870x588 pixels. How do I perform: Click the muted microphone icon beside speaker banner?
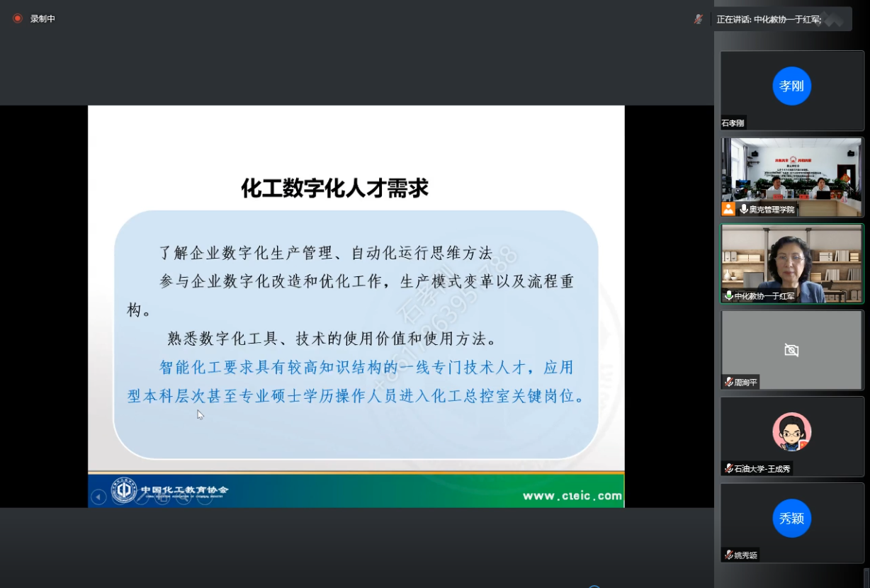click(699, 19)
